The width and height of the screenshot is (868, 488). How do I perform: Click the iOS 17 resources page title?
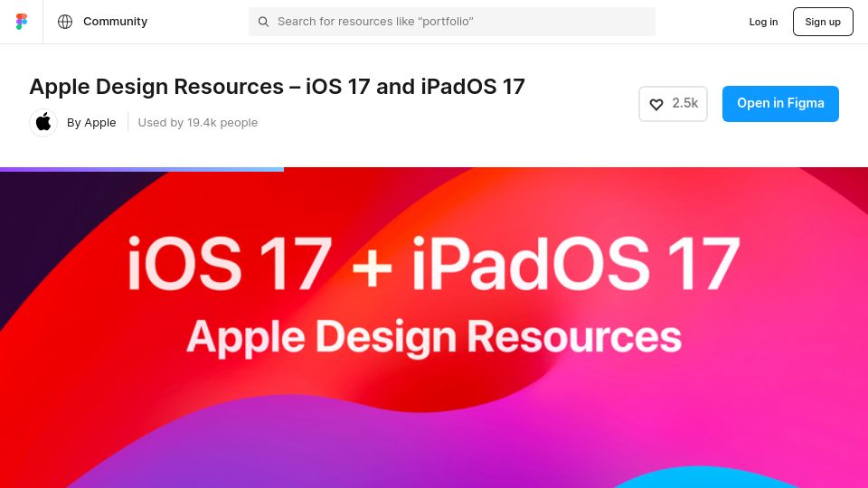pyautogui.click(x=277, y=87)
